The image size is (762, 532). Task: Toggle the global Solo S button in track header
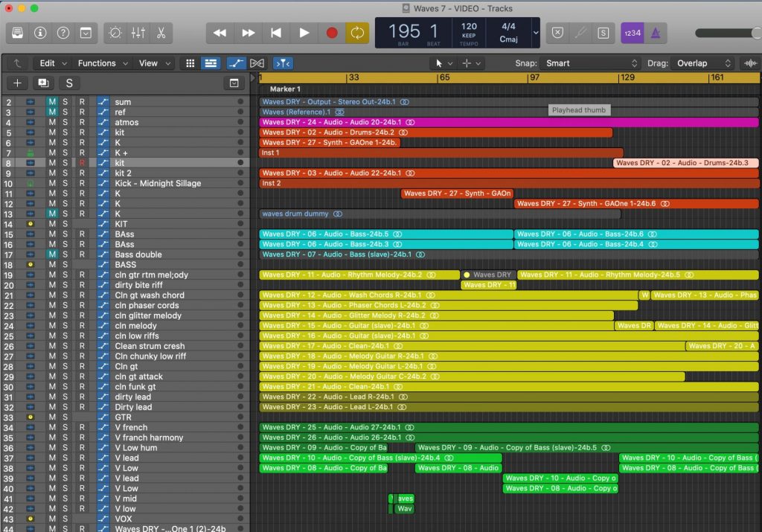click(69, 83)
